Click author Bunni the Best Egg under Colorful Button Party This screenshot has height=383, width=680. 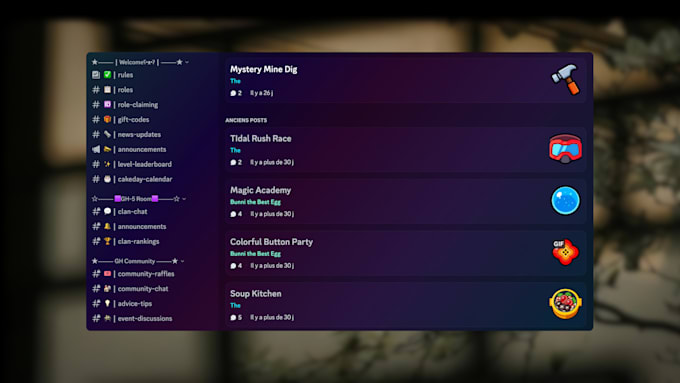(x=255, y=254)
